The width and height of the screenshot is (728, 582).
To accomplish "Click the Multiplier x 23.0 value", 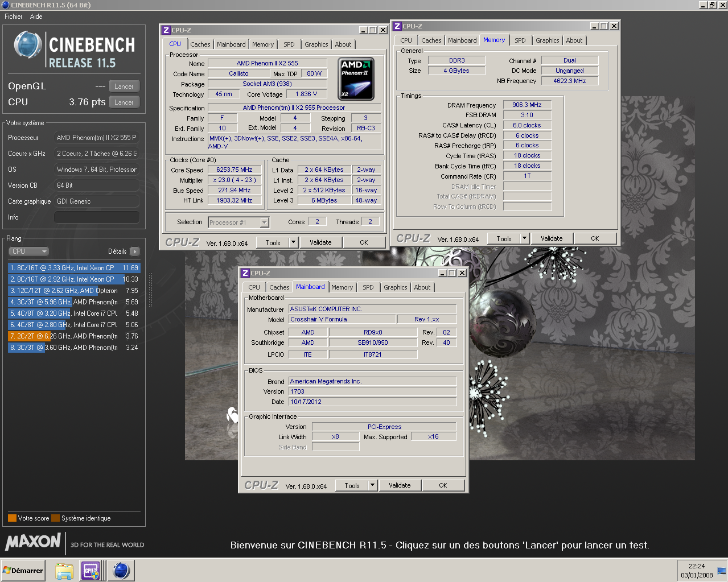I will pos(235,180).
